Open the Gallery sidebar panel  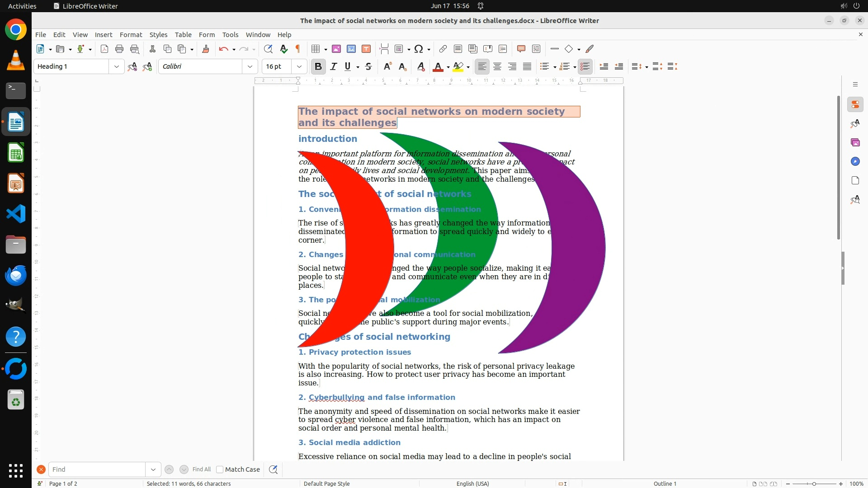855,142
